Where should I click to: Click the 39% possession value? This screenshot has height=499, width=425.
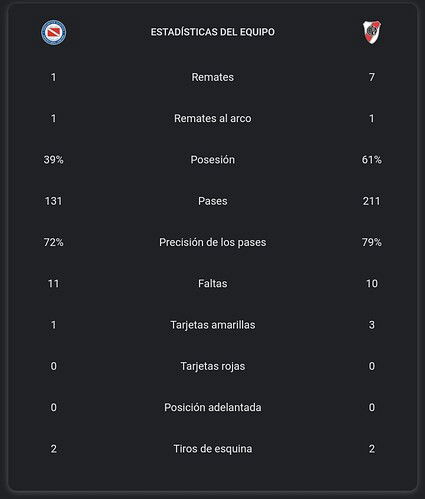pyautogui.click(x=54, y=160)
